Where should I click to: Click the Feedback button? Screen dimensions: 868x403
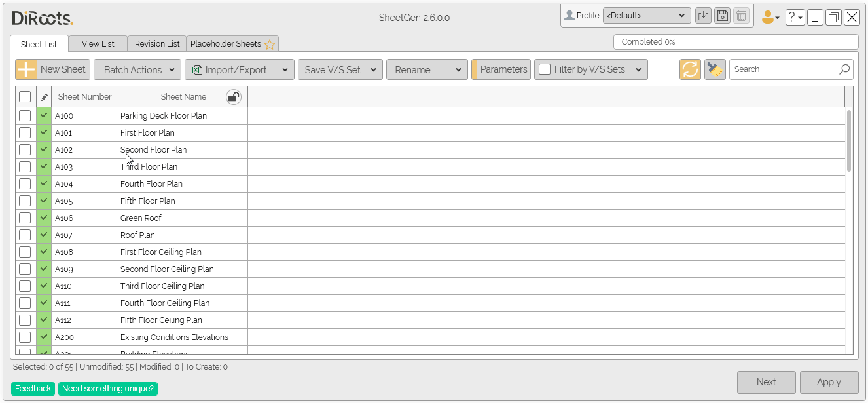click(33, 388)
